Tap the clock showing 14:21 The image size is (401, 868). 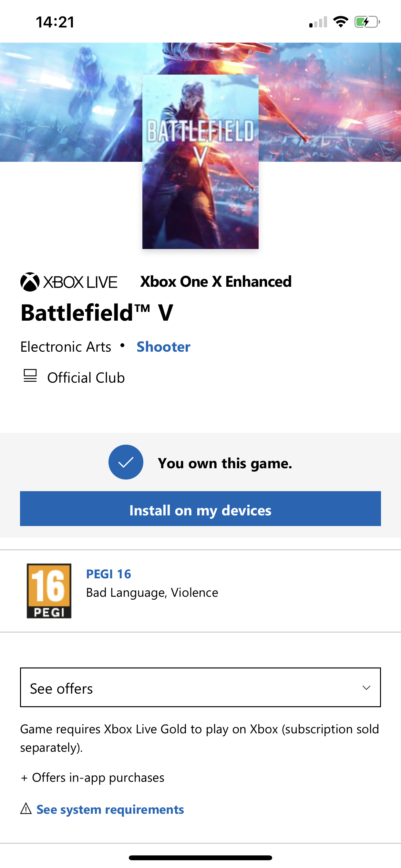(x=55, y=22)
